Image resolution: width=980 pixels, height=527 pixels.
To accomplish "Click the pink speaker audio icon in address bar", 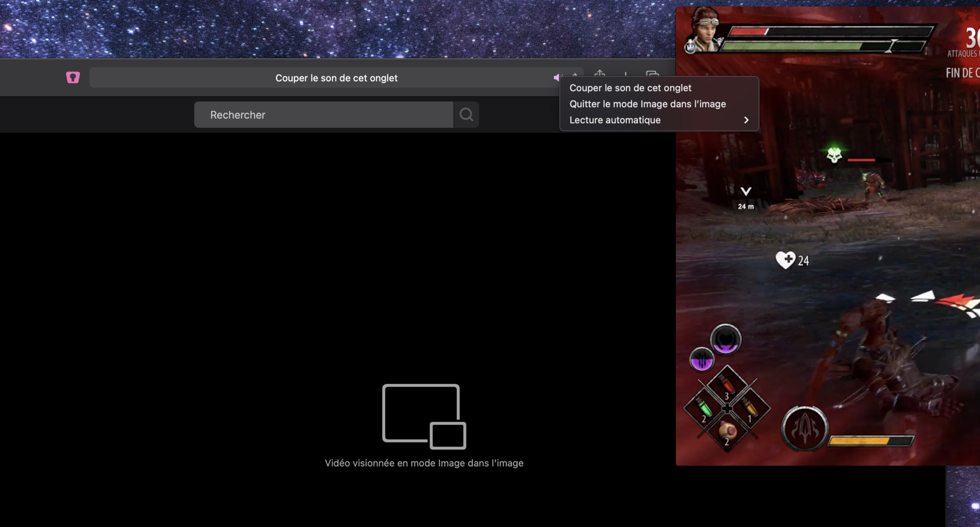I will 557,77.
